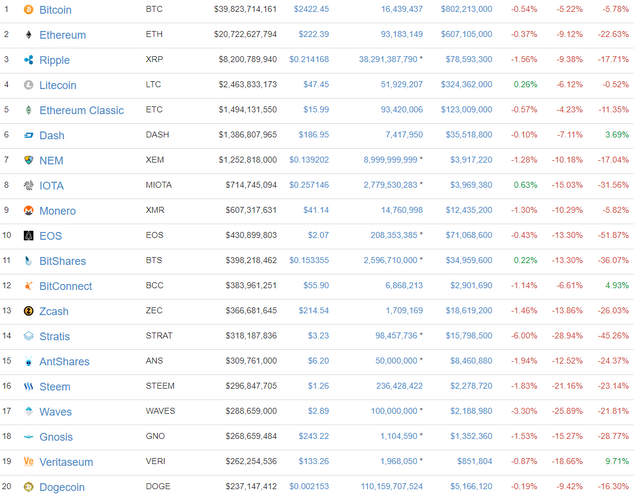Open the Ethereum coin page link

pos(62,35)
